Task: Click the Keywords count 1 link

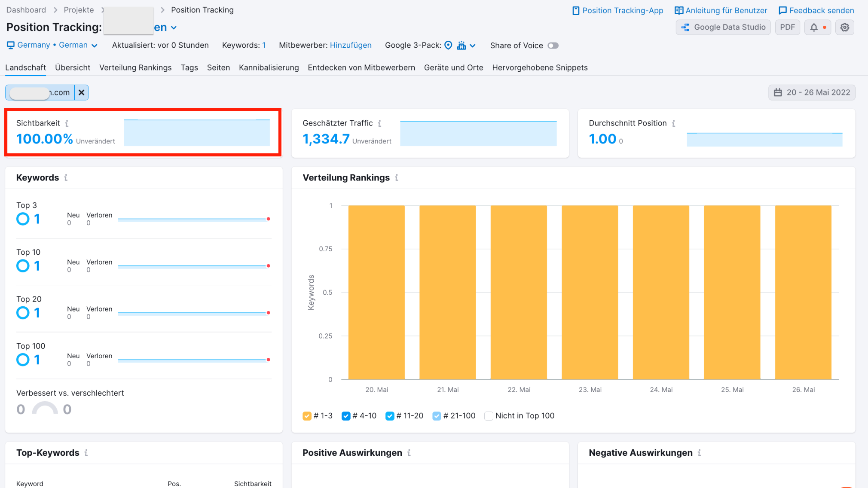Action: point(264,45)
